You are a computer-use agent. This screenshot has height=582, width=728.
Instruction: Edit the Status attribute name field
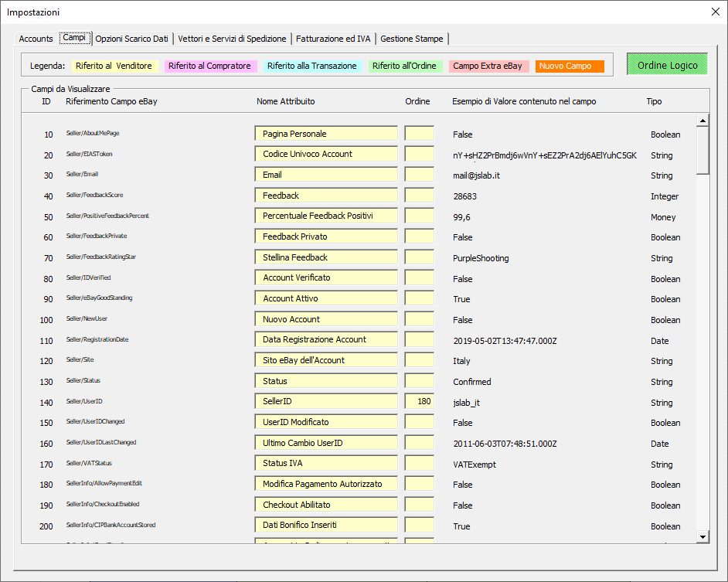pyautogui.click(x=326, y=381)
